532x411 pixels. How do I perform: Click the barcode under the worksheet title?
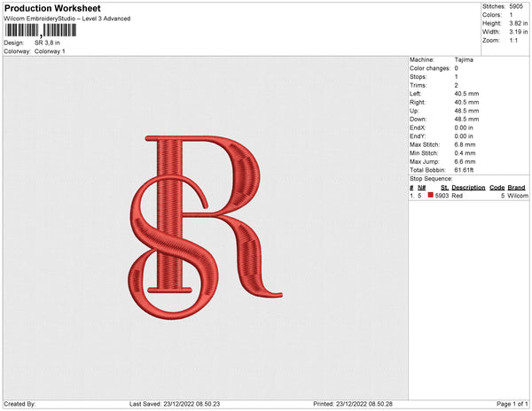40,31
